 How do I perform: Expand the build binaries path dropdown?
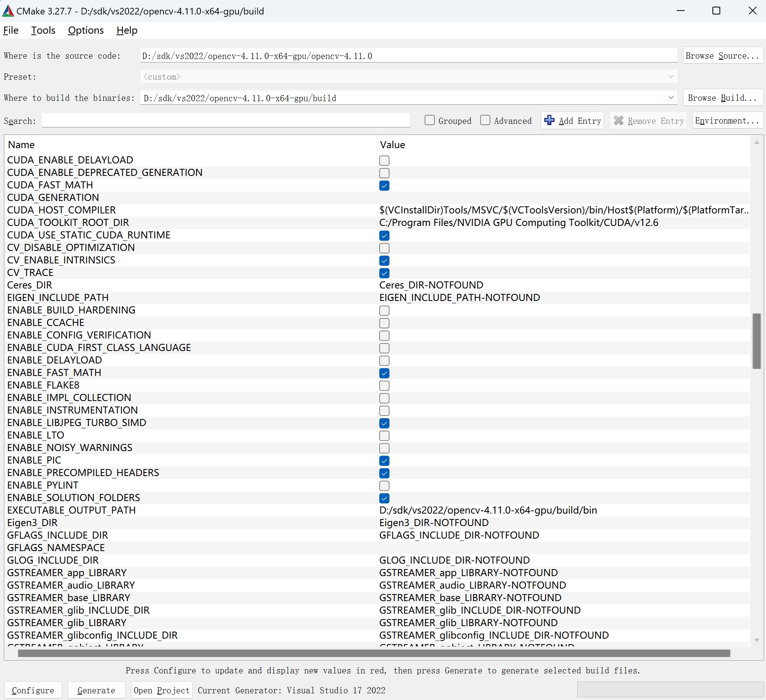[671, 98]
